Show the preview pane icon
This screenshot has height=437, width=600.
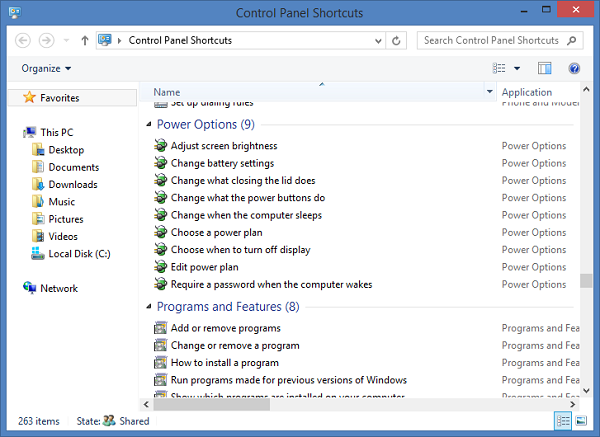tap(545, 69)
